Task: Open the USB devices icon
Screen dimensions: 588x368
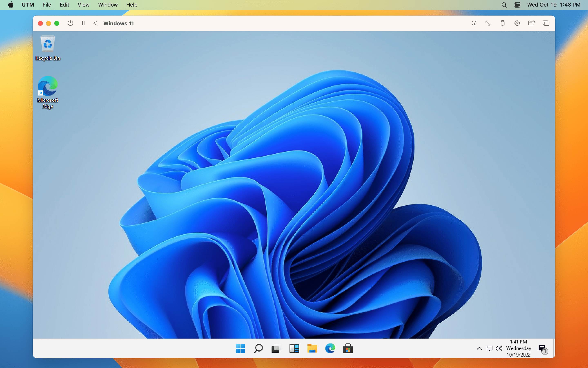Action: coord(503,23)
